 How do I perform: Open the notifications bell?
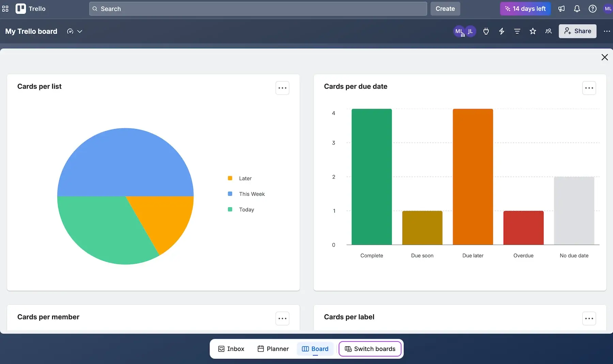point(577,9)
